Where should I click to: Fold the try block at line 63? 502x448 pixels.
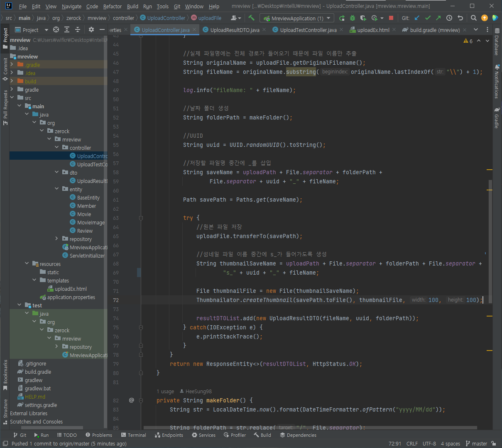point(141,218)
